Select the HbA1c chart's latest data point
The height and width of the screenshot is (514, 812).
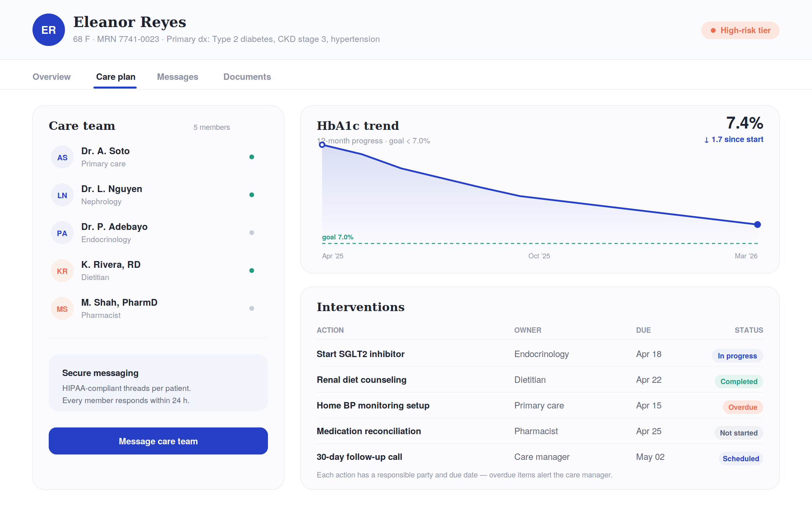[x=758, y=225]
